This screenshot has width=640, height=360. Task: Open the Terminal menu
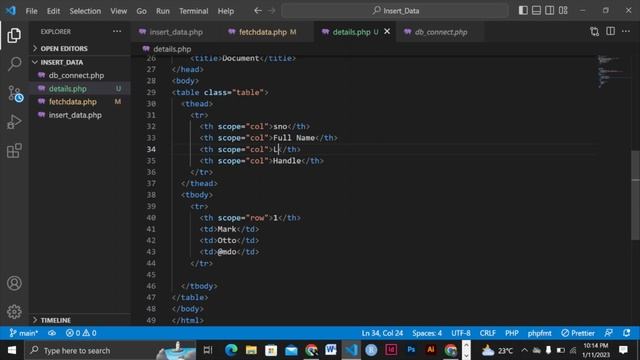193,11
